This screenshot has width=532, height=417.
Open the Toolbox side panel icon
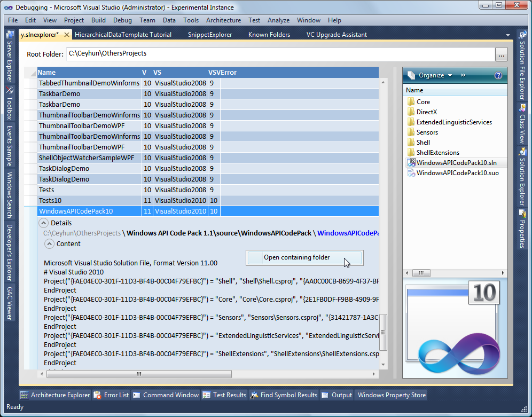pyautogui.click(x=10, y=90)
